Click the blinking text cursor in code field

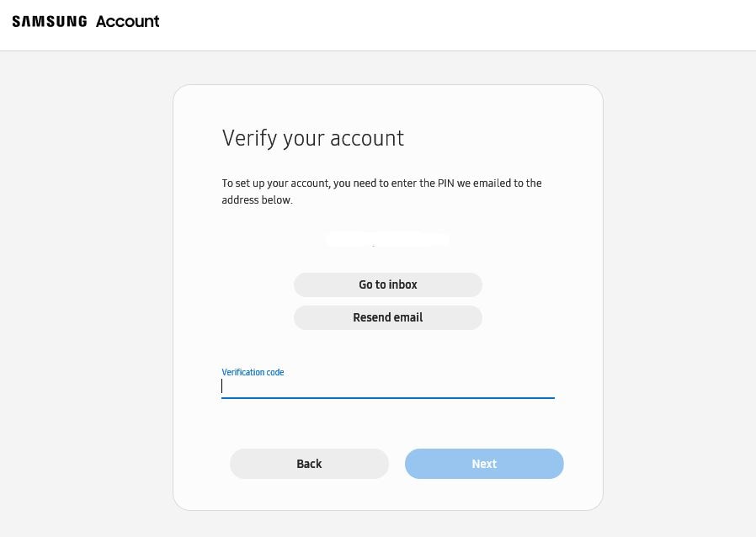point(221,386)
